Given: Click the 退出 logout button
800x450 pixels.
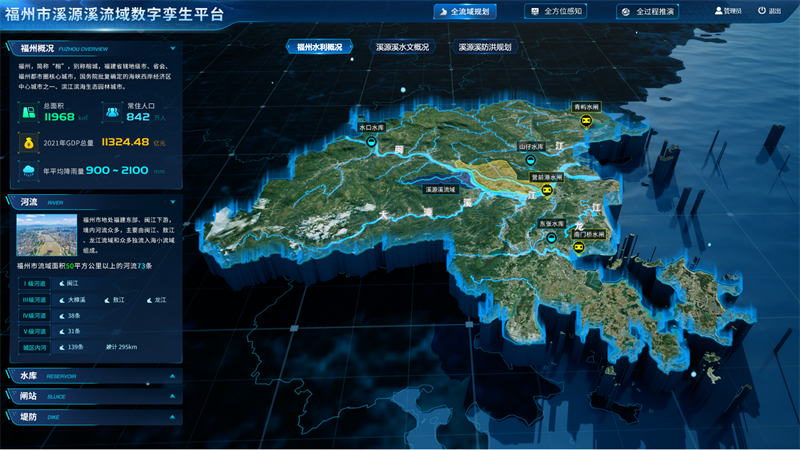Looking at the screenshot, I should tap(769, 11).
